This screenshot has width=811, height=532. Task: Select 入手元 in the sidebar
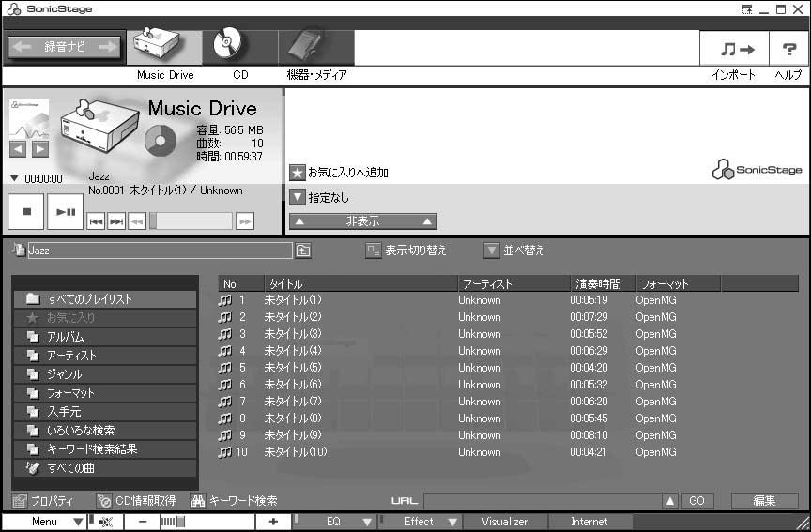105,412
